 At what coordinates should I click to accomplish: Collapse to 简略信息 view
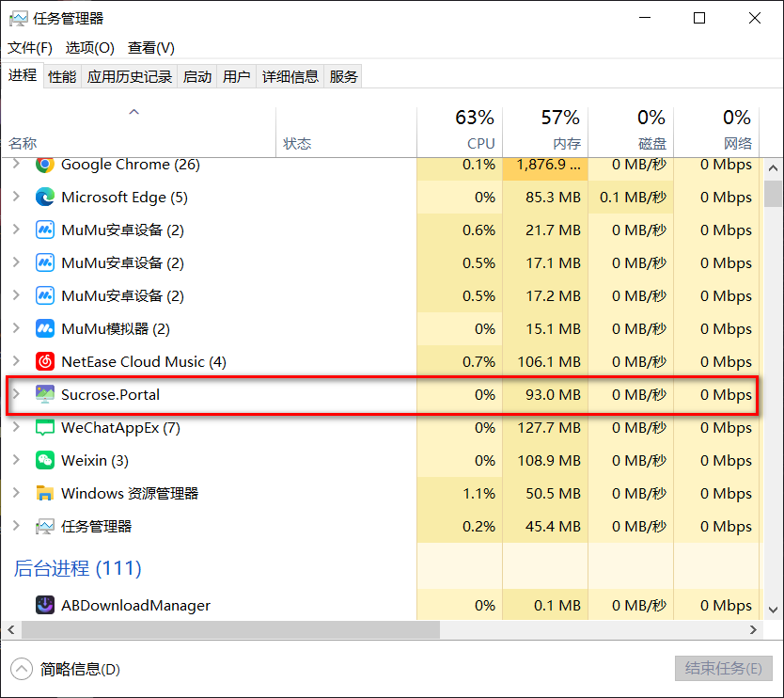click(x=66, y=669)
